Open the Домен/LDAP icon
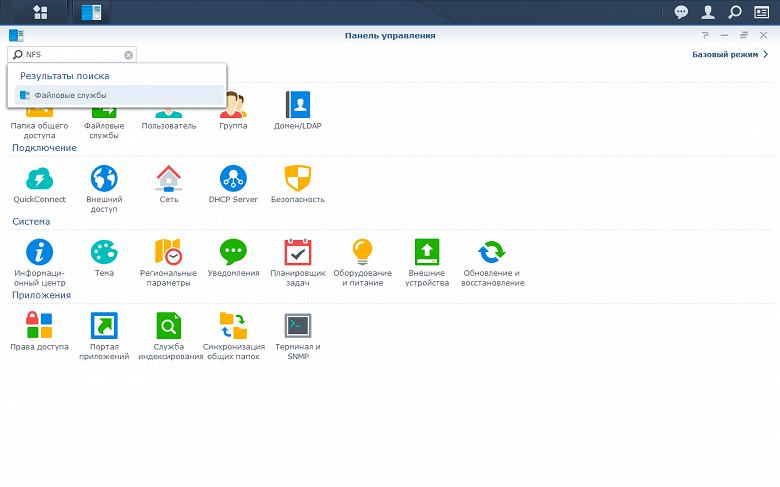 click(x=297, y=104)
